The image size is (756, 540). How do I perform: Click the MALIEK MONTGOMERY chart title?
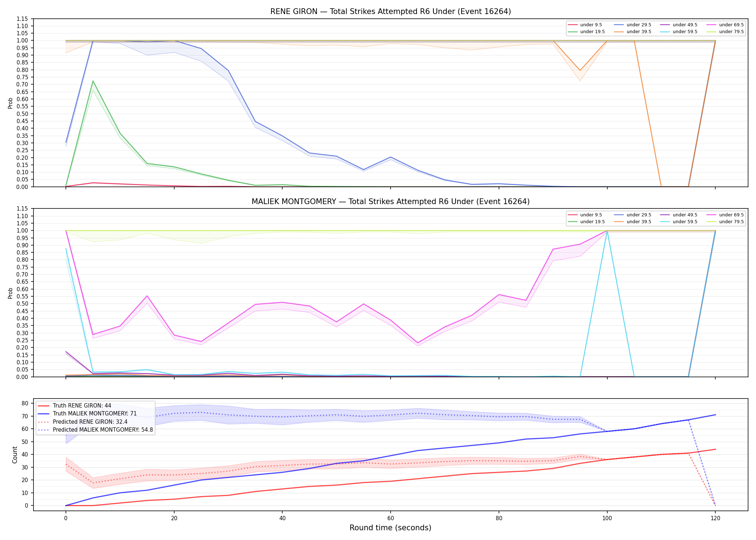pyautogui.click(x=391, y=202)
